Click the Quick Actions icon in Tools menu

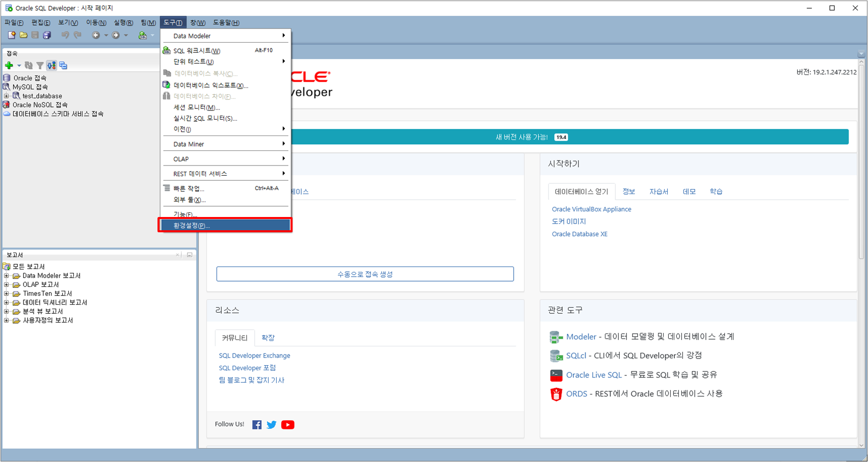point(167,188)
